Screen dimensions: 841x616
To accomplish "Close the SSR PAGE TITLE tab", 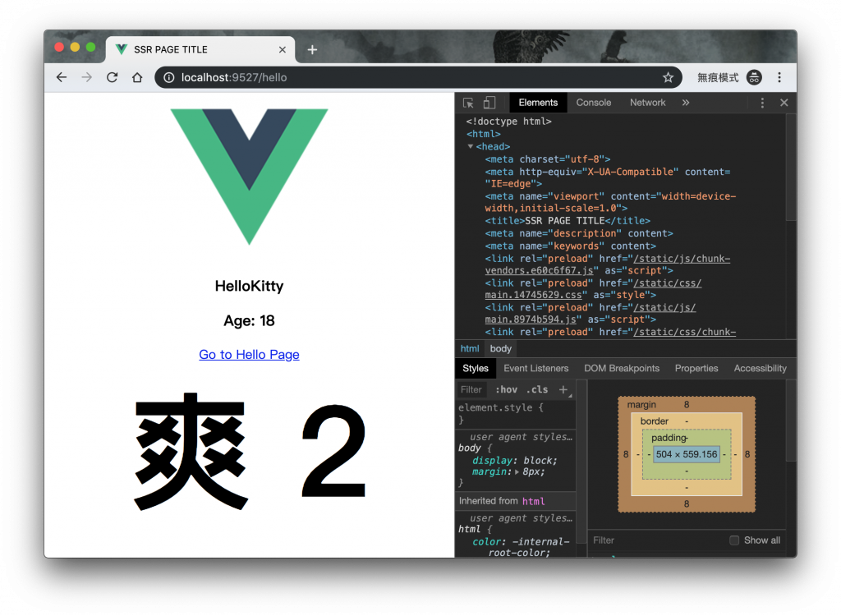I will pyautogui.click(x=283, y=50).
